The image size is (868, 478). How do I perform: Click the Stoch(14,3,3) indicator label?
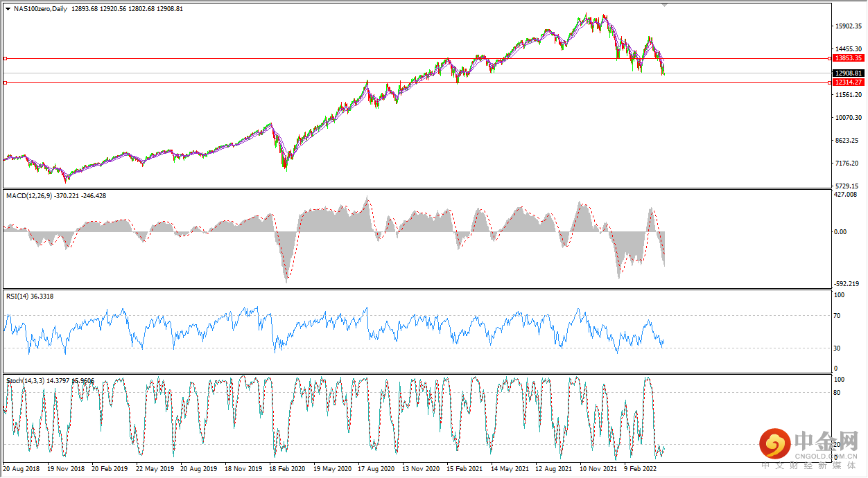[26, 381]
